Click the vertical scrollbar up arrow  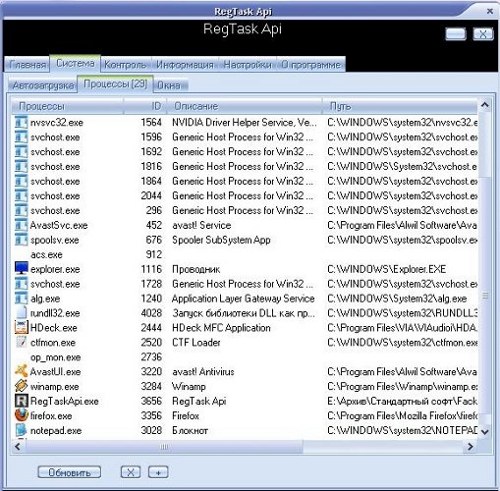485,105
